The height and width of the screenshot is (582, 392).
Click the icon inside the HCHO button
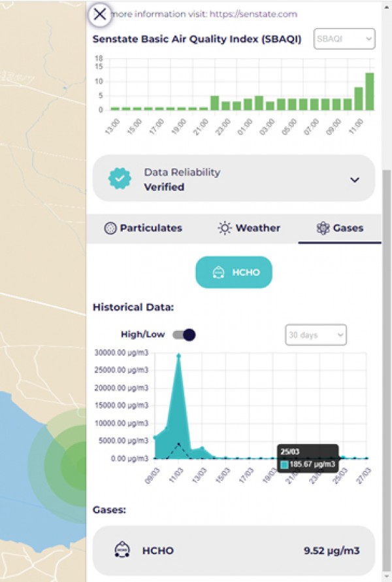pos(220,272)
